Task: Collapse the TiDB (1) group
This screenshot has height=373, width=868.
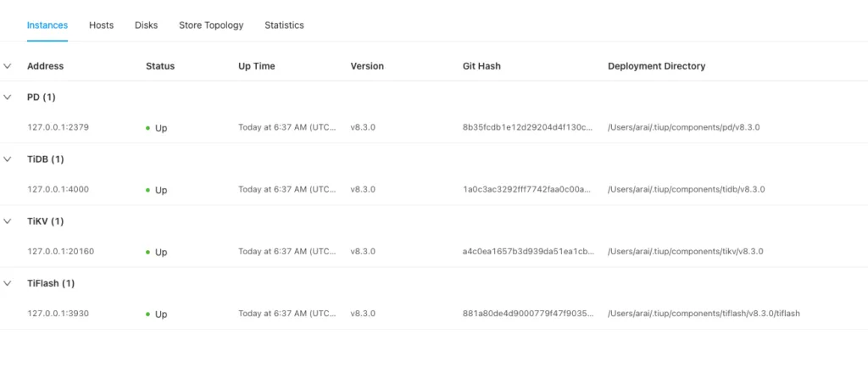Action: point(7,159)
